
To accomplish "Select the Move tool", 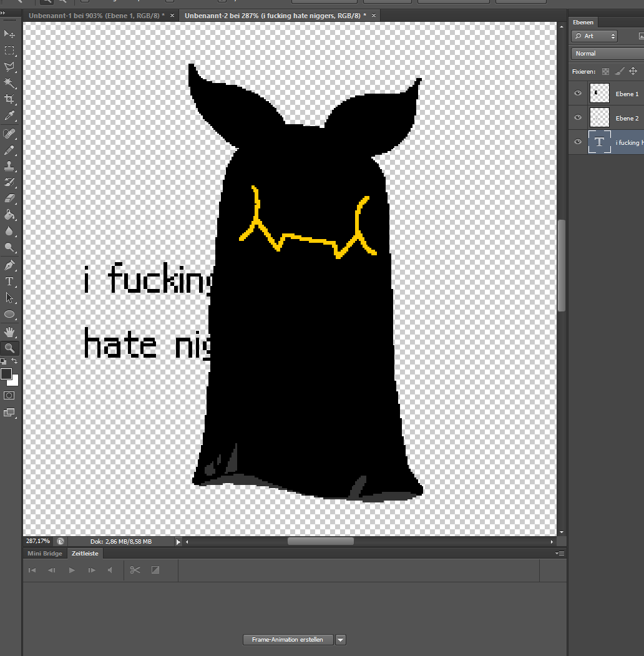I will coord(9,34).
